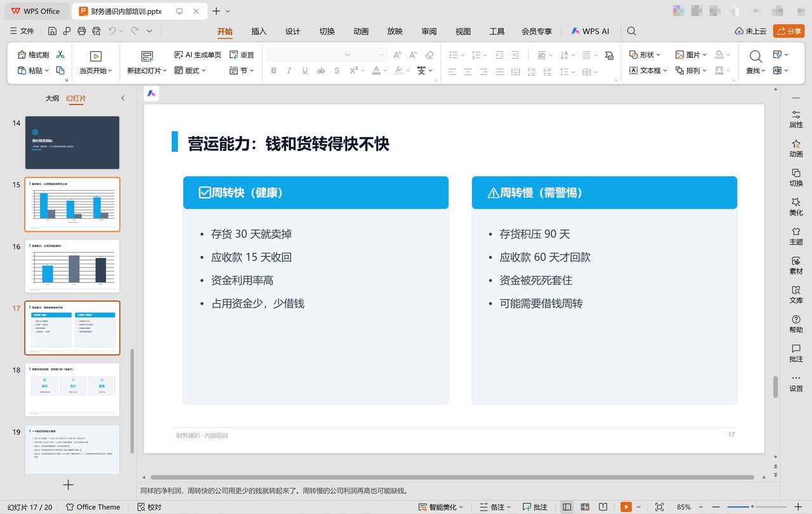812x514 pixels.
Task: Click the bold B formatting icon
Action: (274, 71)
